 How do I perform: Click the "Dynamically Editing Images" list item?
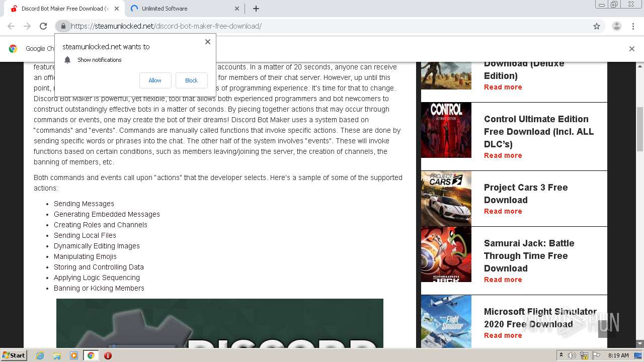97,246
